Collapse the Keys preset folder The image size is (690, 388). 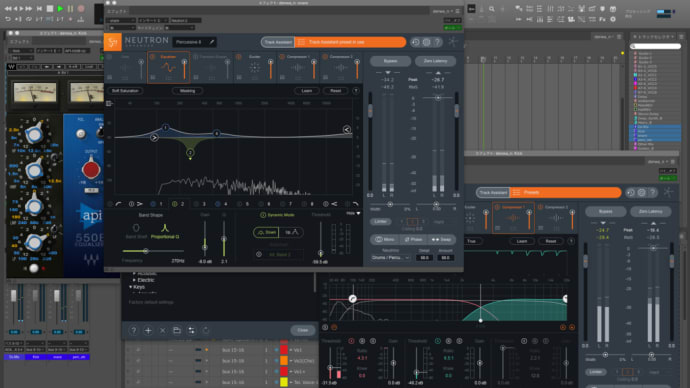(x=131, y=287)
